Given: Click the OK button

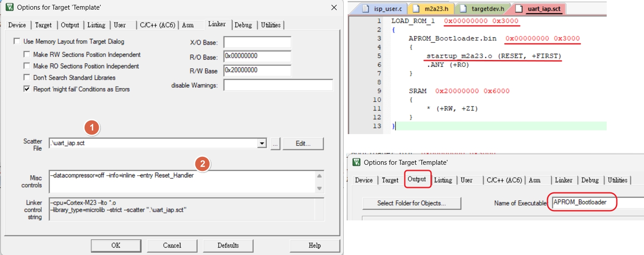Looking at the screenshot, I should (x=115, y=245).
